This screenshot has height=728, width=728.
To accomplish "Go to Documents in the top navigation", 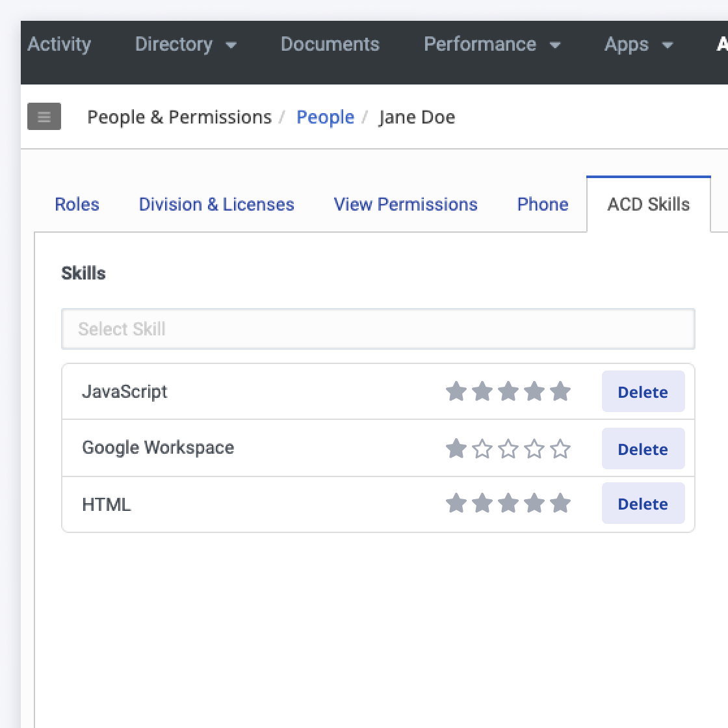I will tap(330, 44).
